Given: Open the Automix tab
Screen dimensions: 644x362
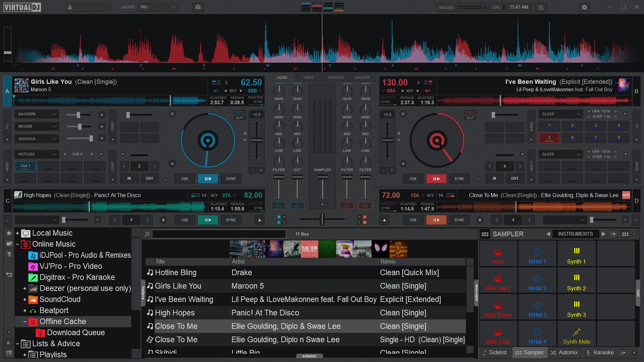Looking at the screenshot, I should point(564,353).
